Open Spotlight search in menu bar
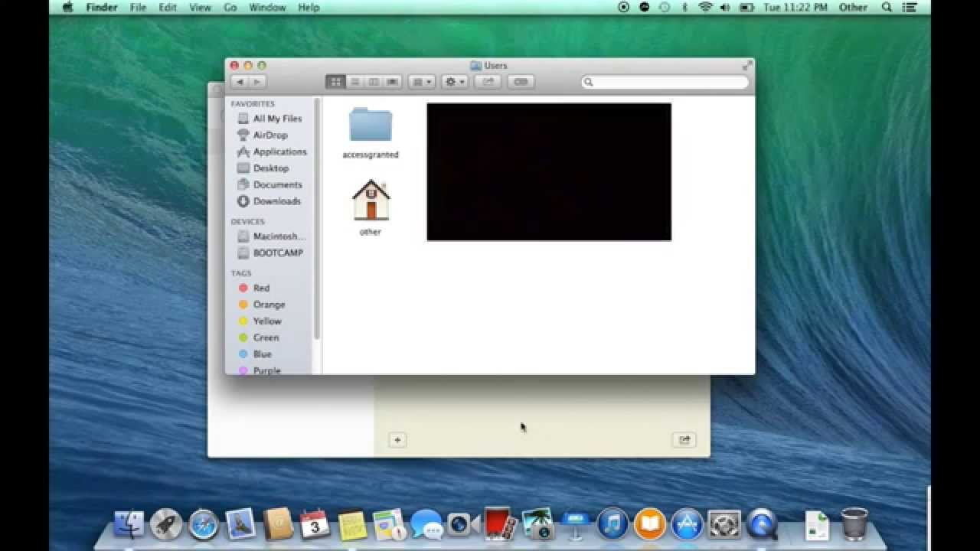This screenshot has height=551, width=980. pyautogui.click(x=887, y=8)
